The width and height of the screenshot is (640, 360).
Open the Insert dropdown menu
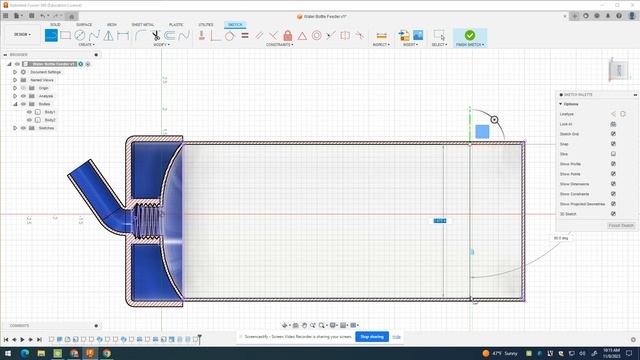pyautogui.click(x=411, y=44)
